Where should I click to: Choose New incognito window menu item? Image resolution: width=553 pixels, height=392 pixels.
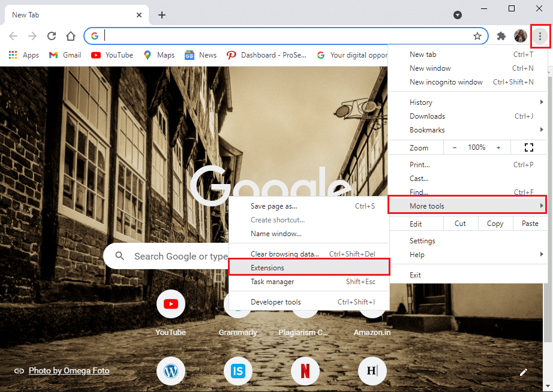(446, 82)
